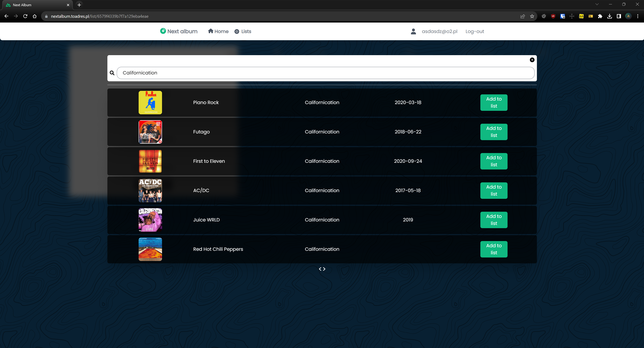644x348 pixels.
Task: Go to previous results page arrow
Action: click(x=320, y=269)
